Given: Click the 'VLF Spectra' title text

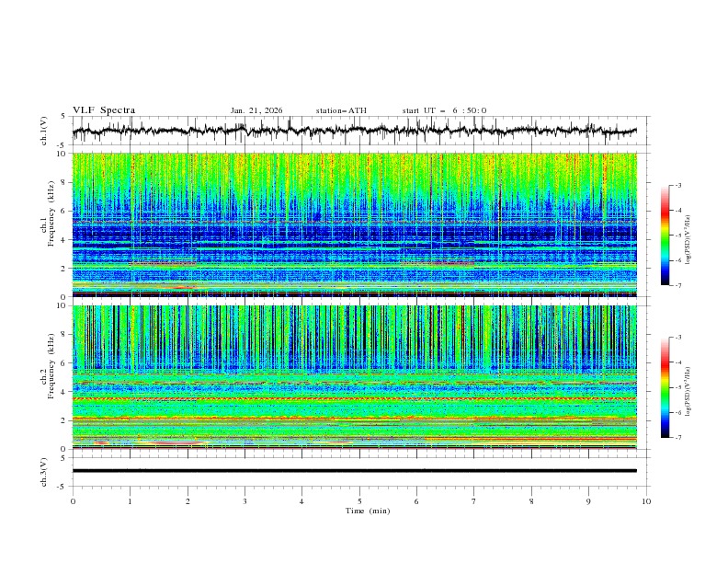Looking at the screenshot, I should [104, 110].
